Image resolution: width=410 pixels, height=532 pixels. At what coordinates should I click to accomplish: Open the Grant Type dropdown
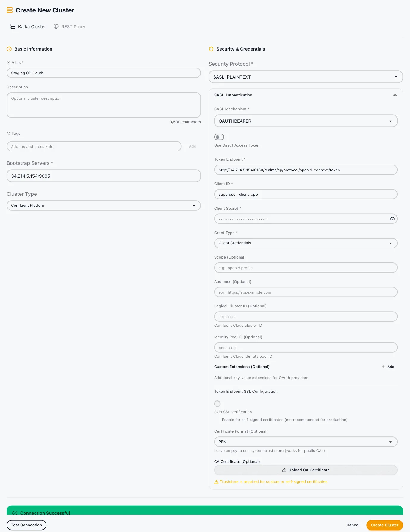[306, 243]
